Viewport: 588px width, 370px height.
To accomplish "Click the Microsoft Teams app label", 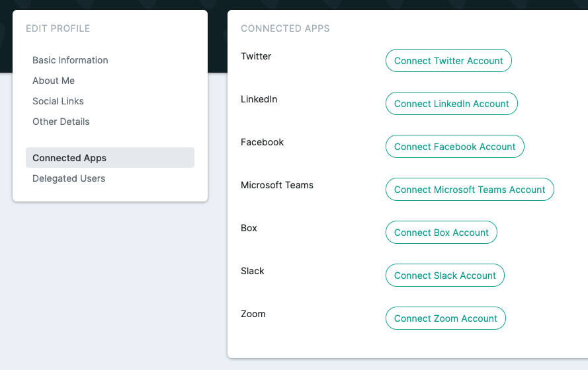I will click(x=276, y=185).
